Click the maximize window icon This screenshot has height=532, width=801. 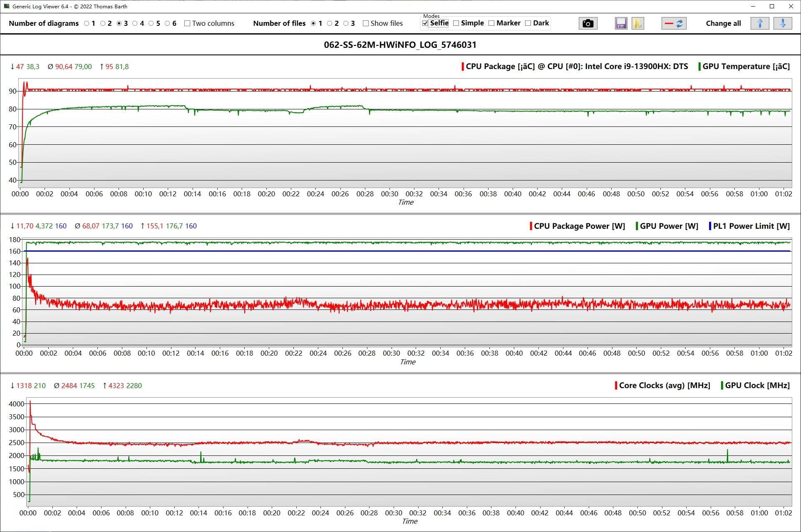[x=772, y=6]
